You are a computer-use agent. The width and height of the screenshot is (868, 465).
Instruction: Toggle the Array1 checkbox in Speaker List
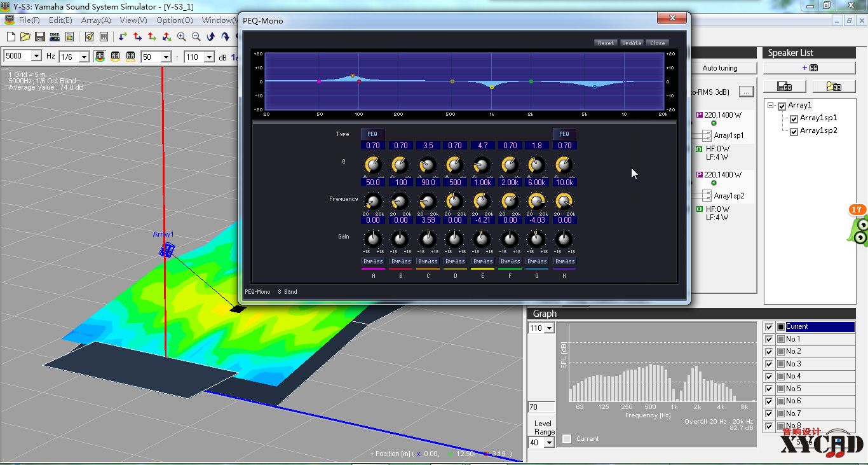[x=782, y=106]
